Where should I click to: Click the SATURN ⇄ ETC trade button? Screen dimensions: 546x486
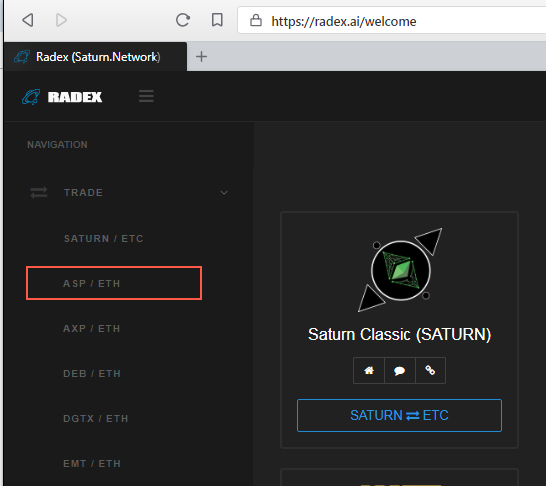pos(399,415)
